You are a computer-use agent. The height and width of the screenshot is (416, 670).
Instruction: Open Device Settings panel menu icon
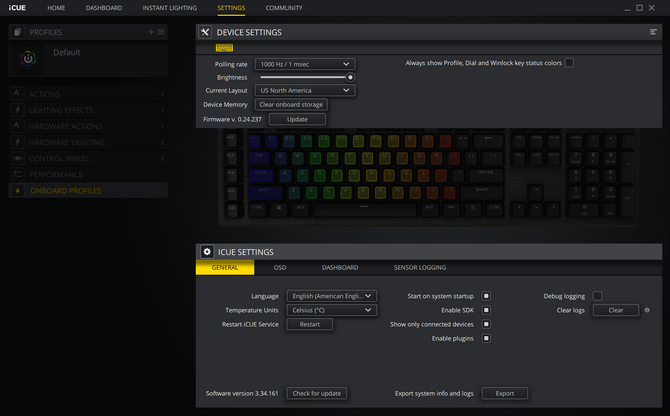coord(653,32)
